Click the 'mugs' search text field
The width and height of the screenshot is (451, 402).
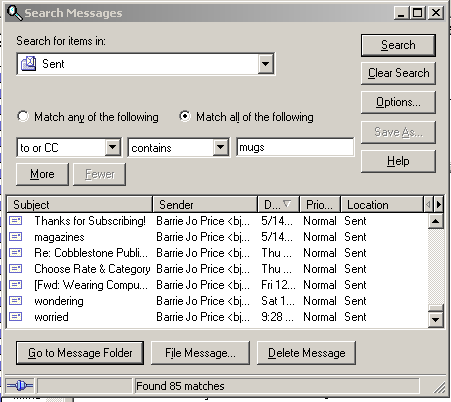click(295, 147)
